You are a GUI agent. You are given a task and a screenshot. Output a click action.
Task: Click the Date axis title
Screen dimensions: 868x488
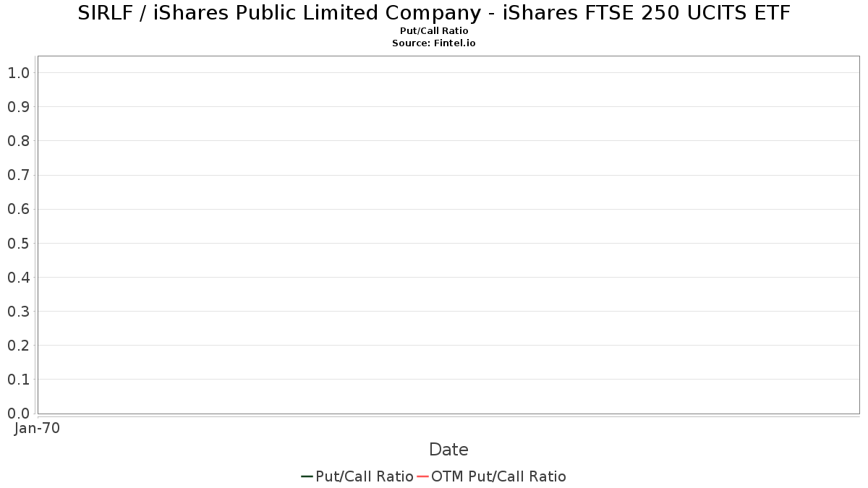click(x=448, y=450)
